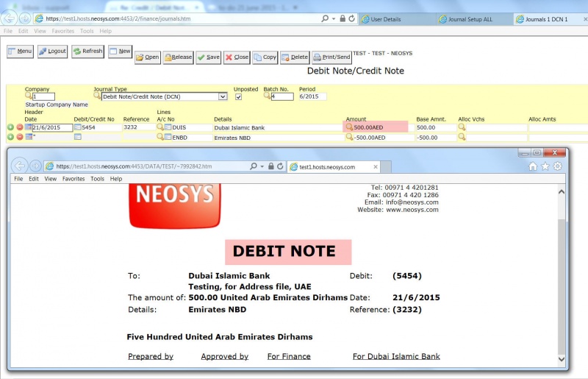
Task: Click Favorites star icon in debit note window
Action: tap(545, 166)
